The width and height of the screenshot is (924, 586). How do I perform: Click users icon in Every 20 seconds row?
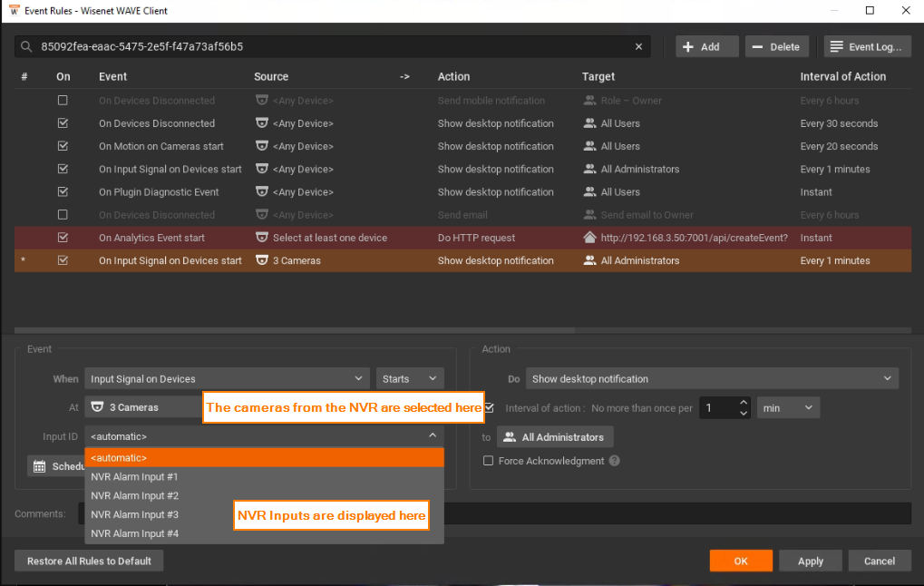click(589, 146)
